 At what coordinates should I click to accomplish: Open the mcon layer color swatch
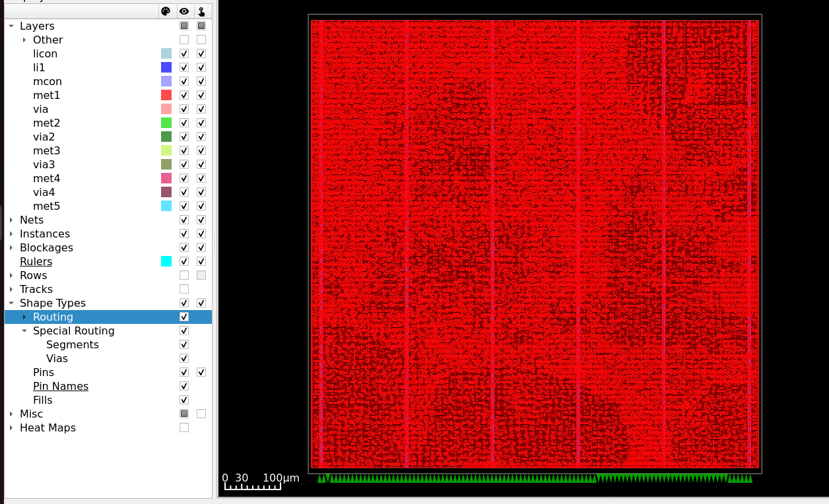click(x=166, y=81)
